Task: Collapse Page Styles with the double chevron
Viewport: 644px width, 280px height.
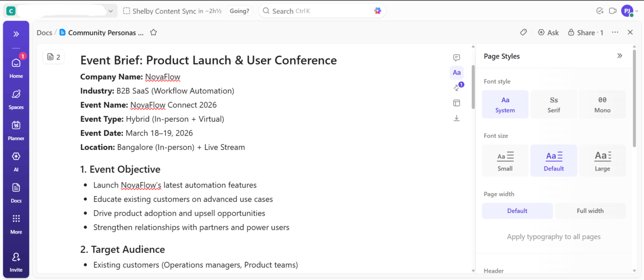Action: 620,56
